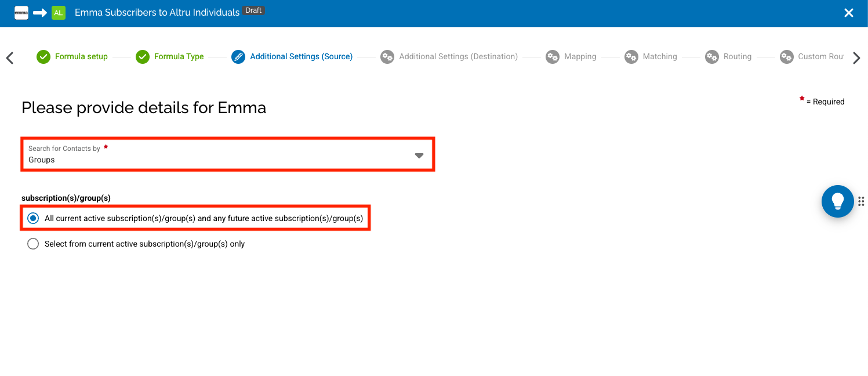Go to the Mapping step

[580, 57]
